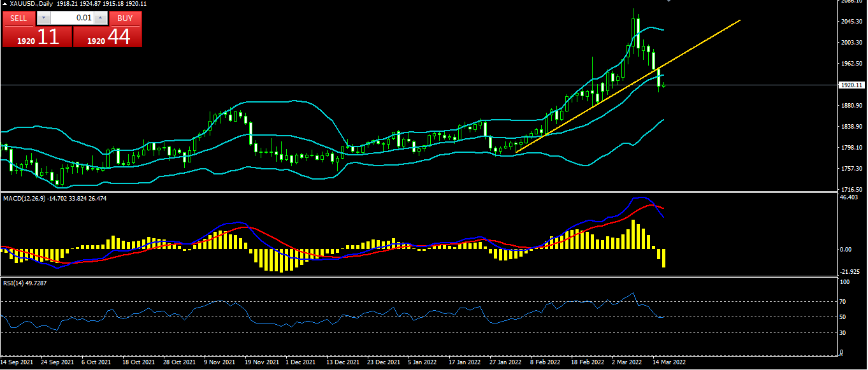Click the RSI(14) 49.7287 label

24,283
